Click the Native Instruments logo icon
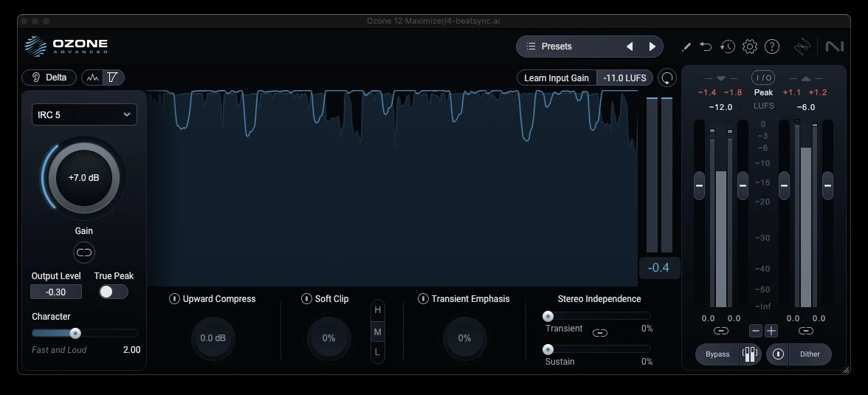This screenshot has width=868, height=395. pyautogui.click(x=834, y=47)
